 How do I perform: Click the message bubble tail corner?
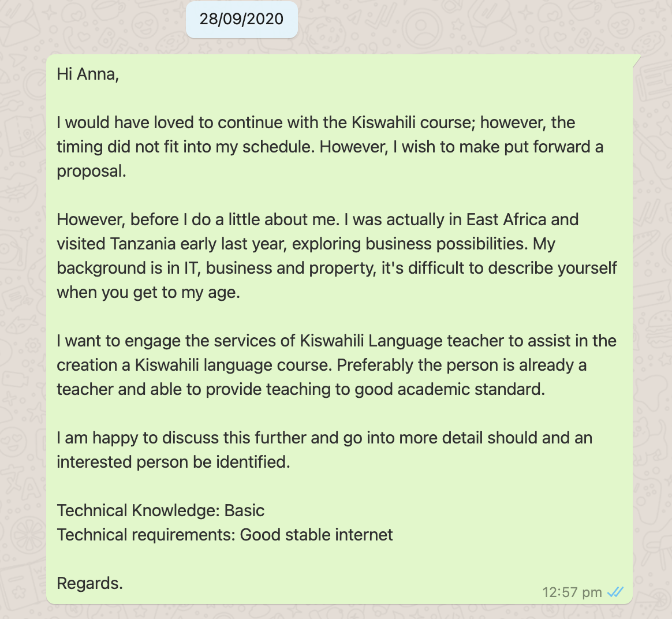tap(636, 59)
